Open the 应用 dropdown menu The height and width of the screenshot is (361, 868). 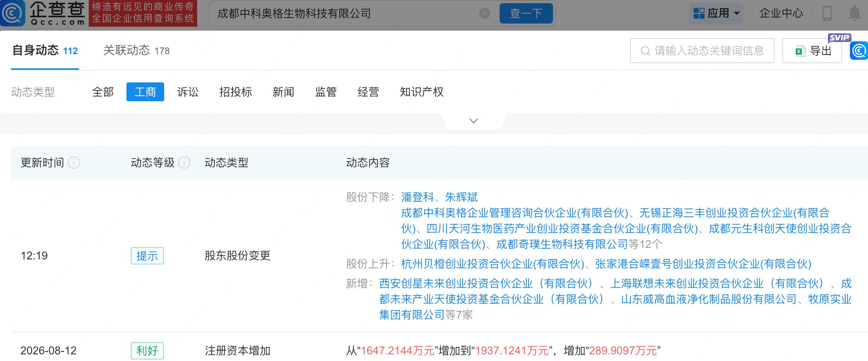(x=716, y=13)
